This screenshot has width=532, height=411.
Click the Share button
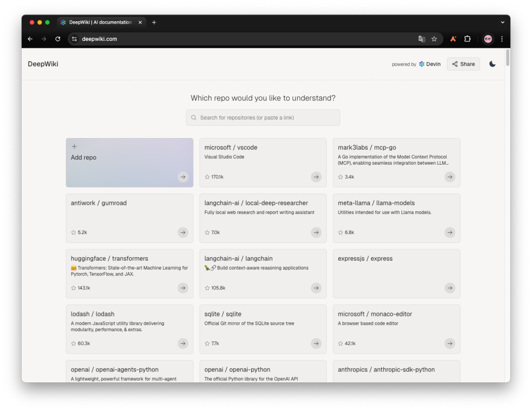[x=463, y=64]
